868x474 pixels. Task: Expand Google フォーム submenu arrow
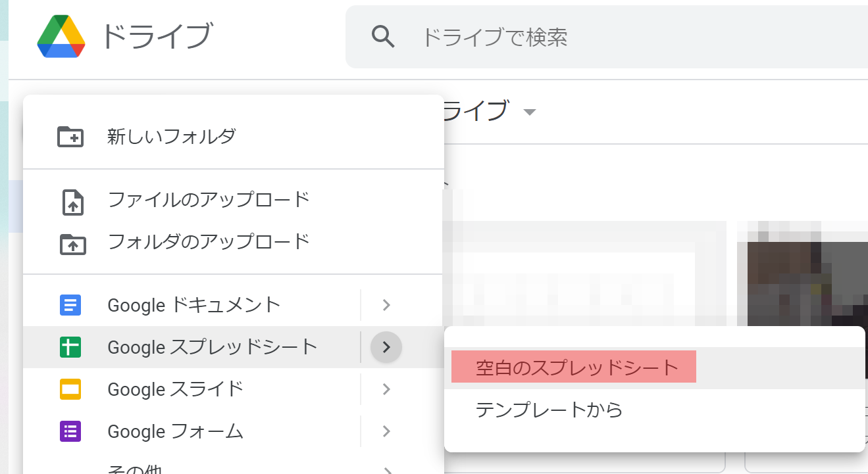tap(386, 431)
